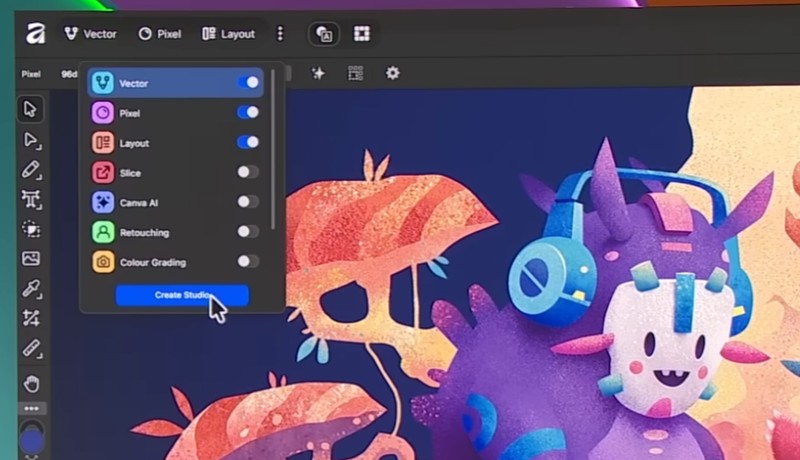Turn off the Layout studio toggle
Screen dimensions: 800x460
(248, 142)
